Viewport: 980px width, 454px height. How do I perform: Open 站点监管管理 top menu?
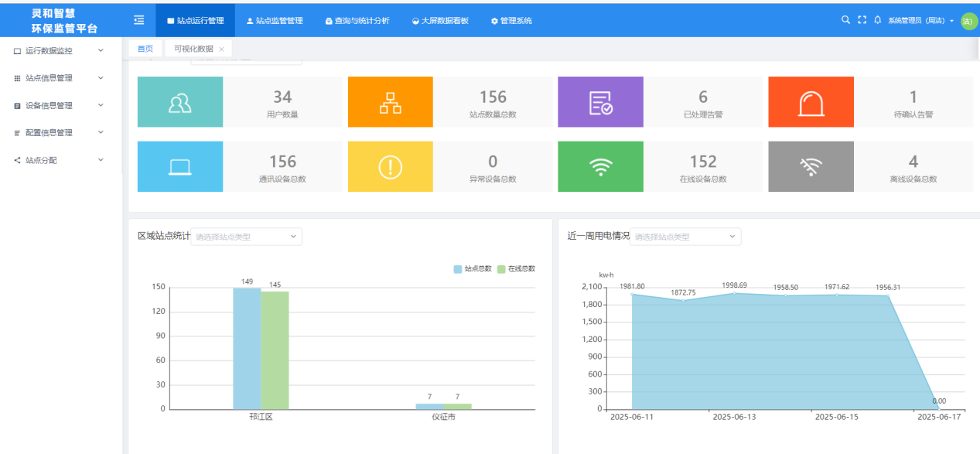274,21
